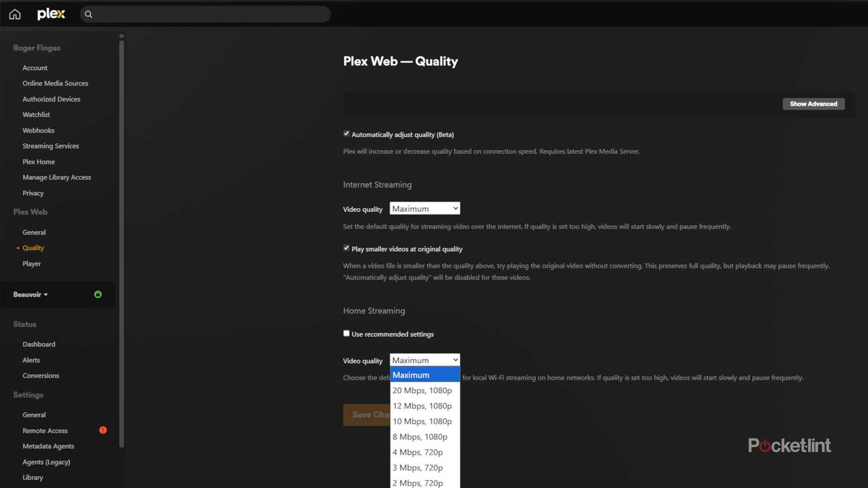Click the sidebar scrollbar thumb

pyautogui.click(x=122, y=243)
